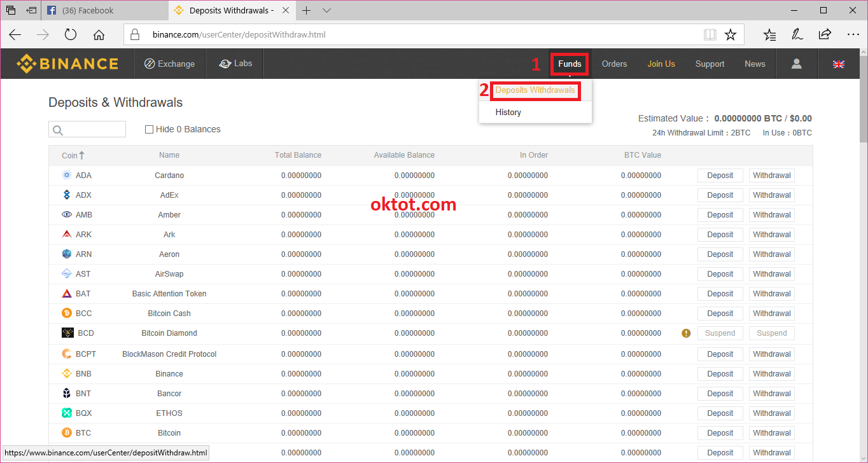Toggle Hide 0 Balances checkbox
The width and height of the screenshot is (868, 463).
[x=150, y=130]
